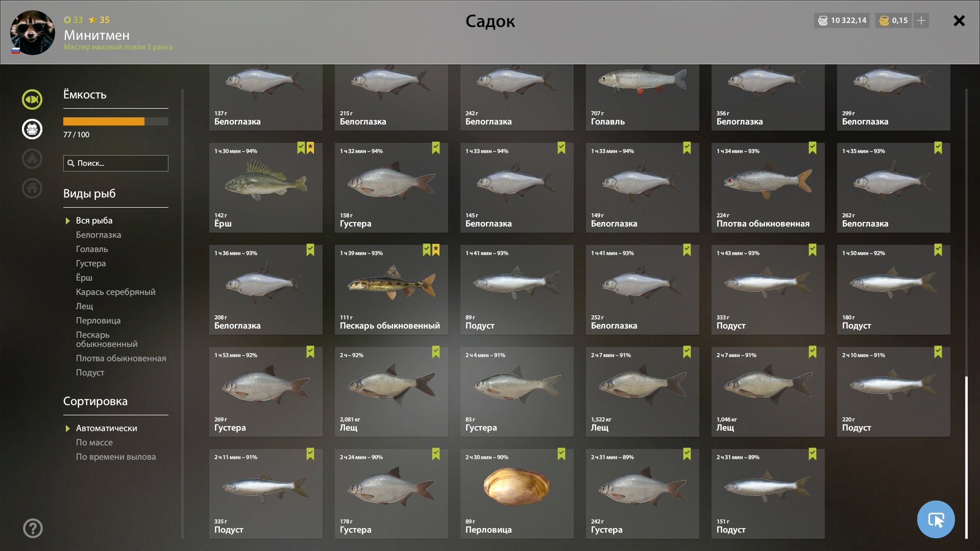Open the fishing cooler sidebar icon
This screenshot has width=980, height=551.
tap(32, 129)
